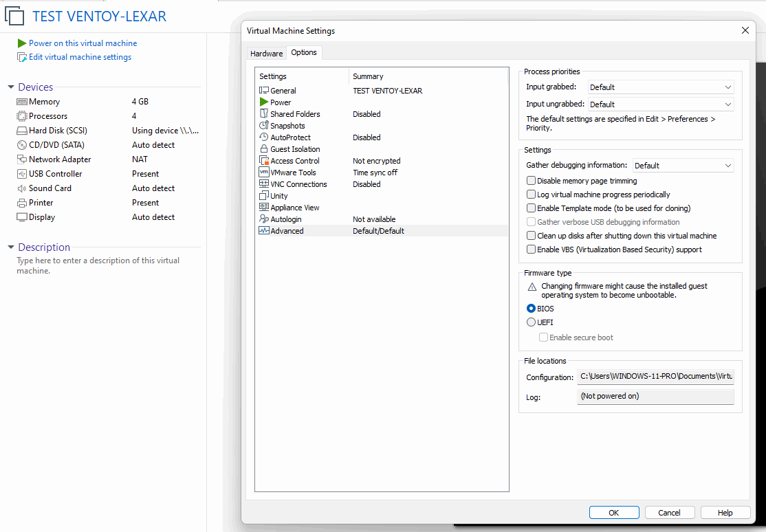This screenshot has height=532, width=766.
Task: Click the General settings icon
Action: point(264,90)
